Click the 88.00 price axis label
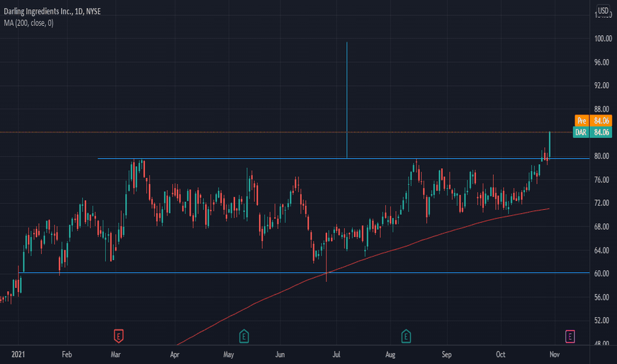 602,109
